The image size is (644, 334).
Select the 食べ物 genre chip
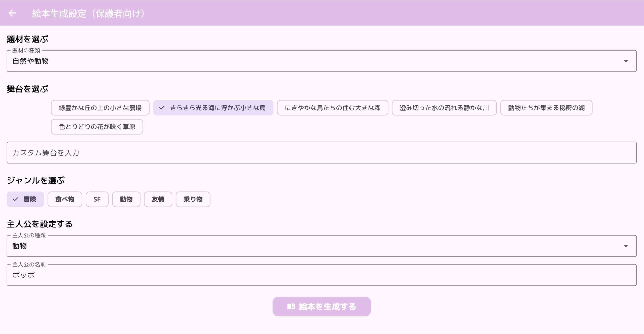coord(65,199)
